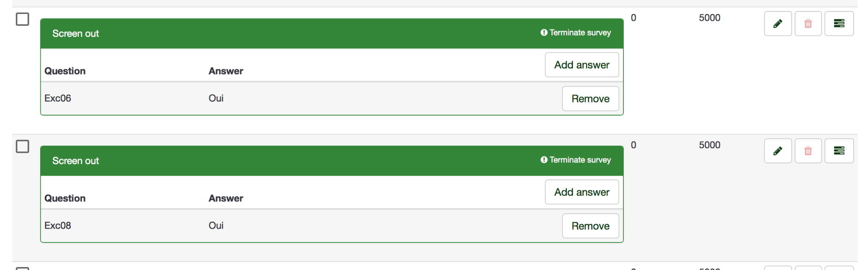Click the Oui answer in Exc08 row
Viewport: 868px width, 270px height.
[x=216, y=226]
